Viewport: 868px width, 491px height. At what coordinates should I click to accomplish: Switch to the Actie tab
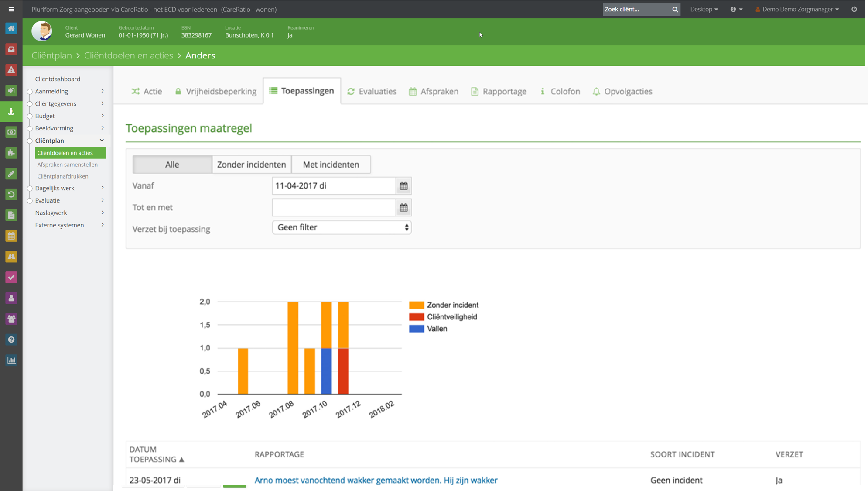147,91
